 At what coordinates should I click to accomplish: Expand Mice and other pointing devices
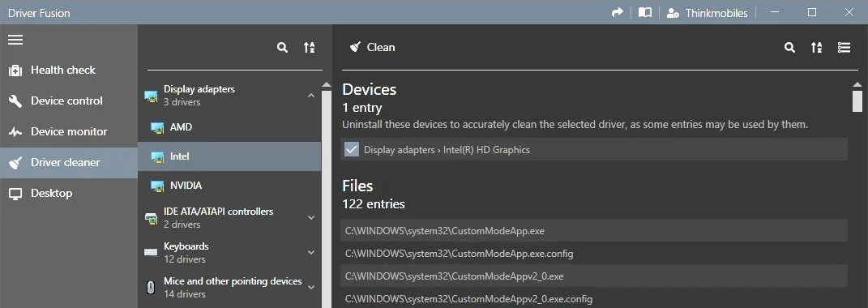pos(311,287)
